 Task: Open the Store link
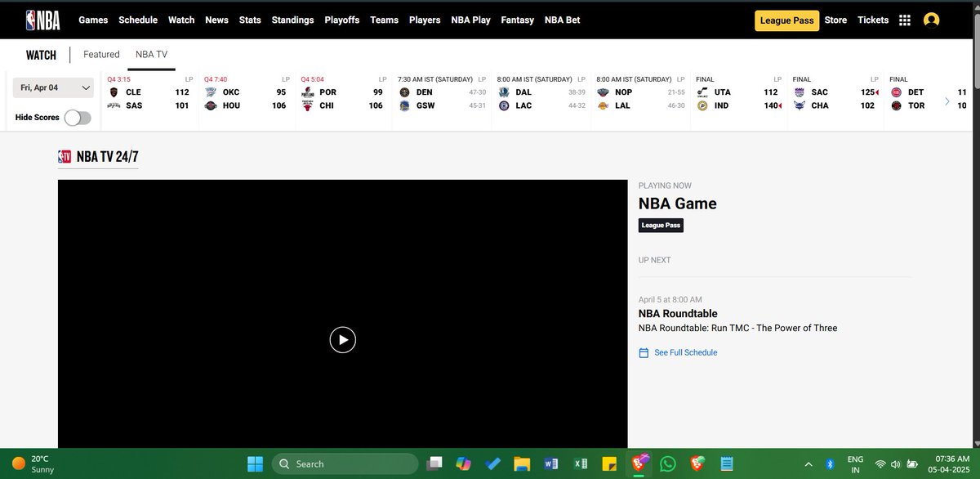coord(835,20)
